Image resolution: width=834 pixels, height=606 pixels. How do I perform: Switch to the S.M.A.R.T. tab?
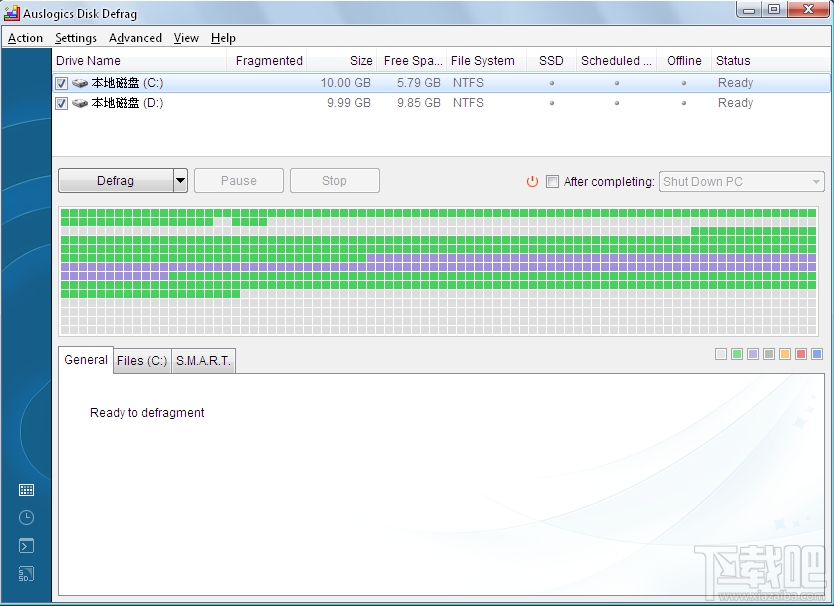point(202,360)
